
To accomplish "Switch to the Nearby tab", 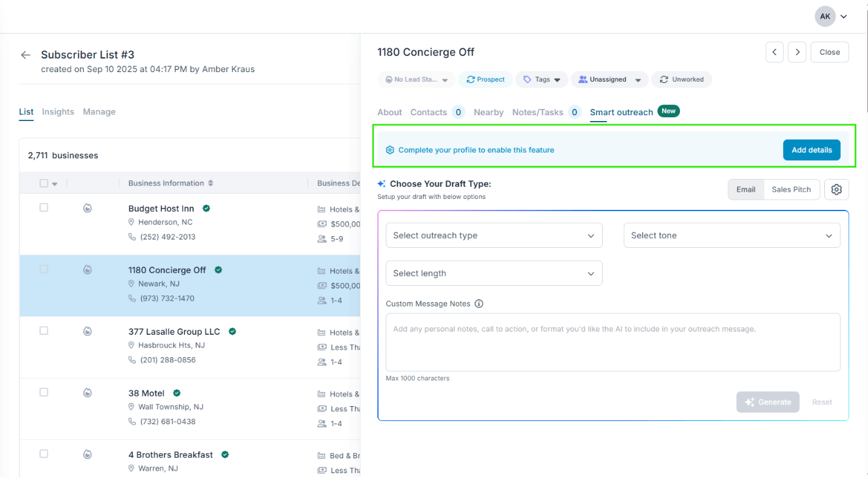I will (488, 112).
